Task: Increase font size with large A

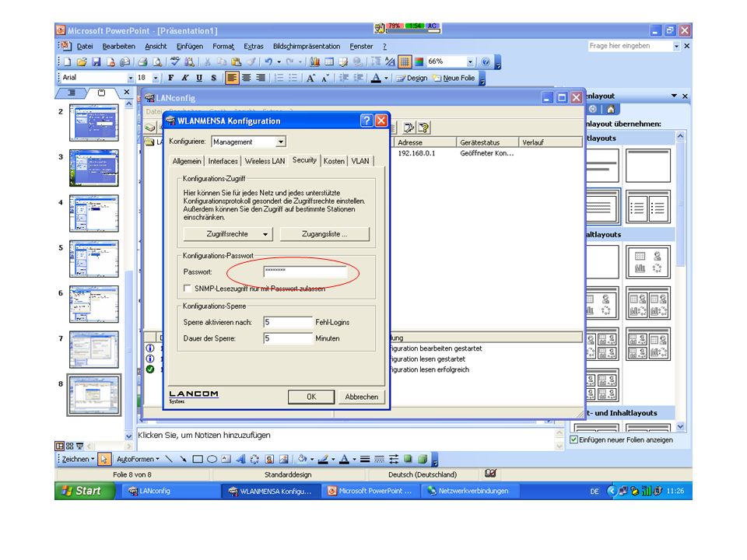Action: [310, 78]
